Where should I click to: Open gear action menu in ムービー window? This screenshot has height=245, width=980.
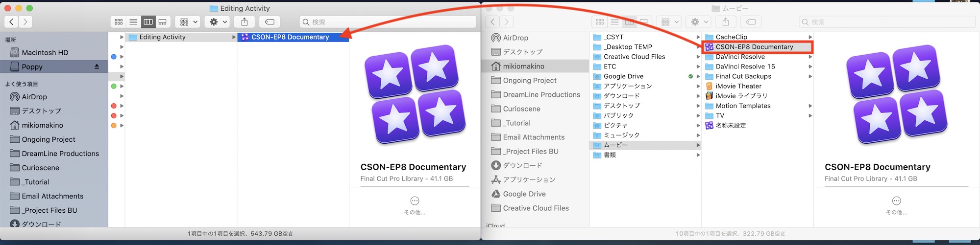click(699, 22)
